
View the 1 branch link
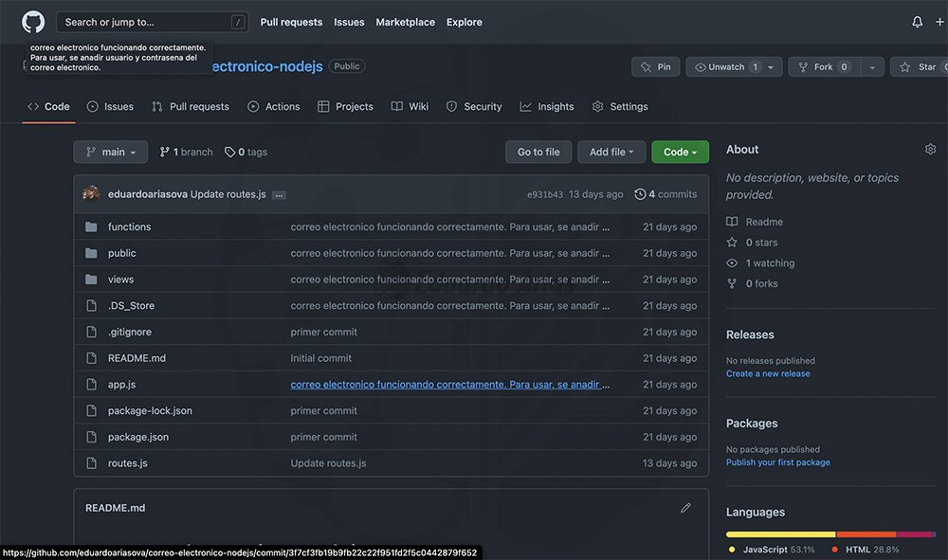(x=186, y=152)
